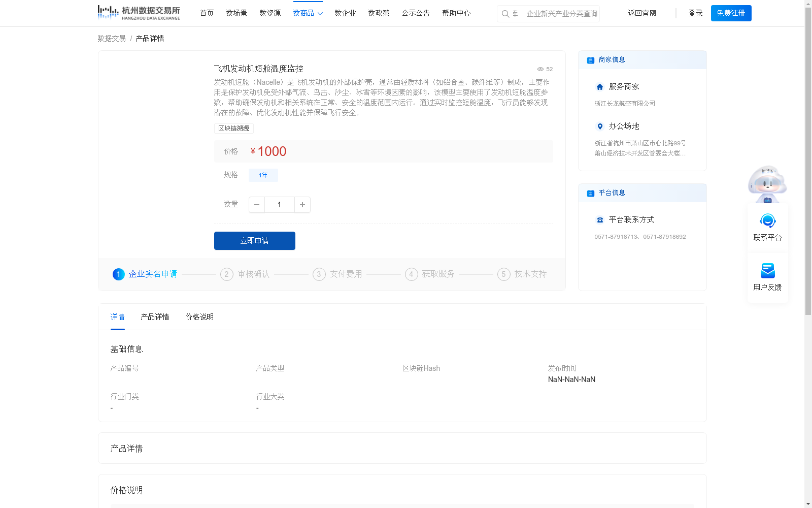
Task: Click the 用户反馈 mail icon
Action: coord(768,270)
